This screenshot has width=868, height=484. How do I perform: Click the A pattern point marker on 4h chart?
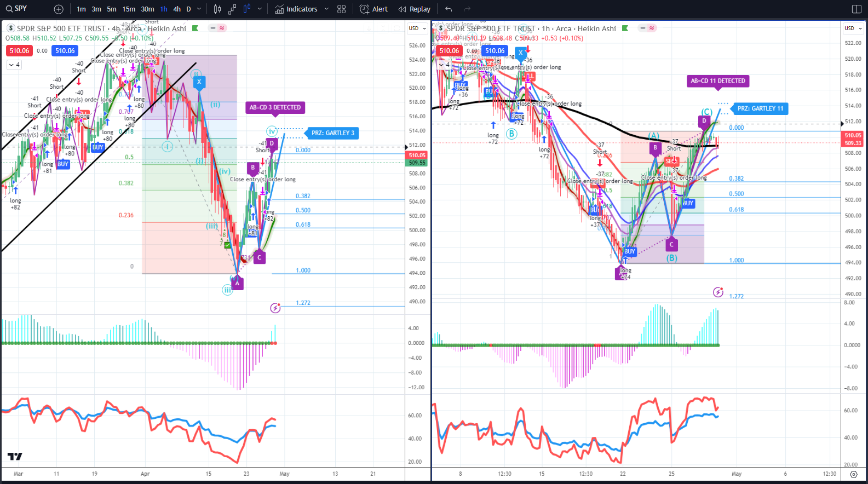tap(237, 283)
